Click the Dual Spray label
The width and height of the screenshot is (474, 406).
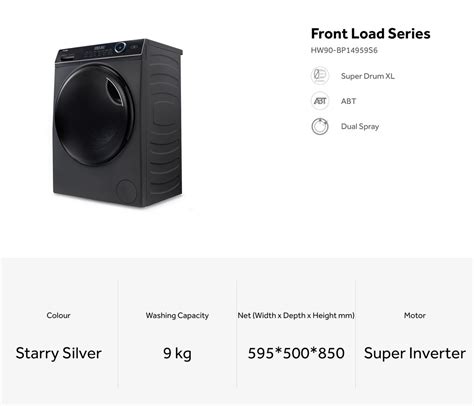point(360,127)
